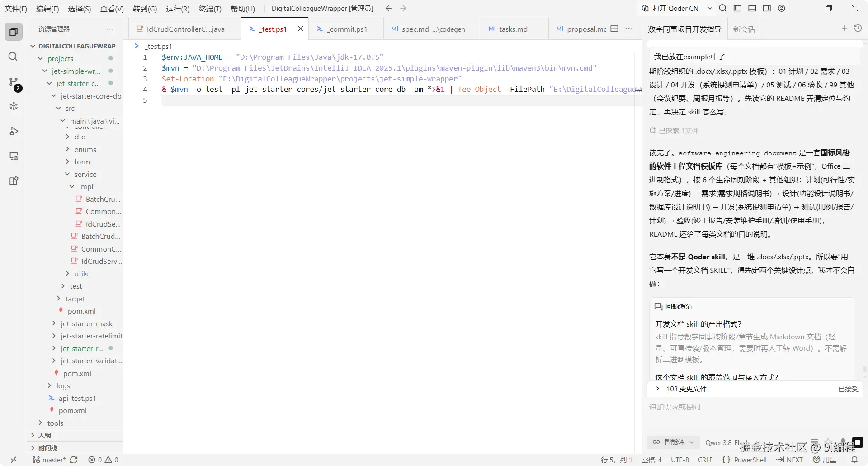The image size is (868, 466).
Task: Open Extensions view in the activity bar
Action: coord(14,181)
